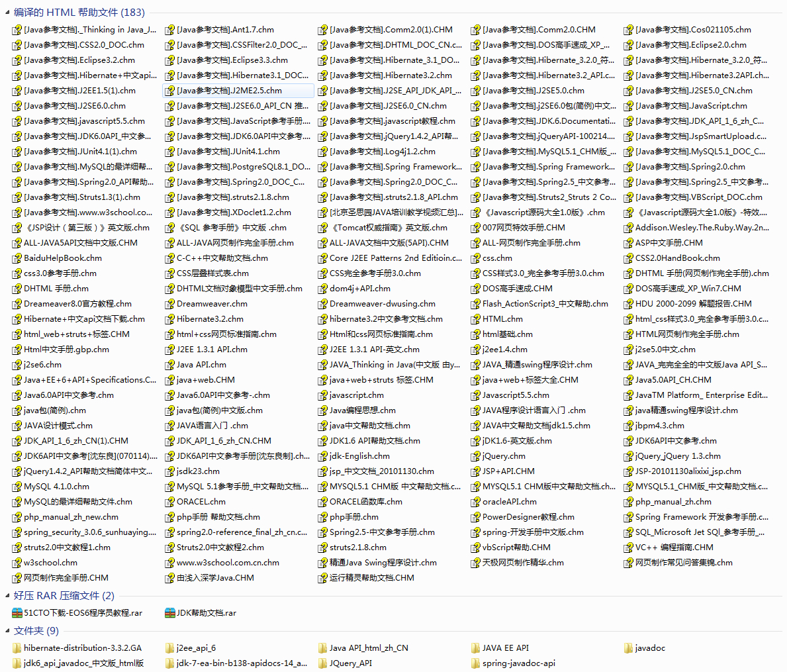This screenshot has height=672, width=787.
Task: Click the CHM icon of jbpm4.3.chm
Action: click(x=628, y=426)
